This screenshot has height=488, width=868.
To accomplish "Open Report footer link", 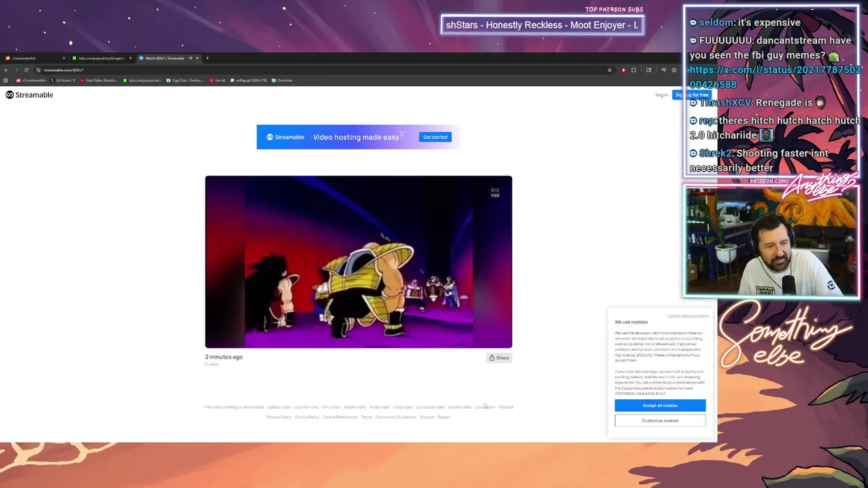I will click(443, 418).
